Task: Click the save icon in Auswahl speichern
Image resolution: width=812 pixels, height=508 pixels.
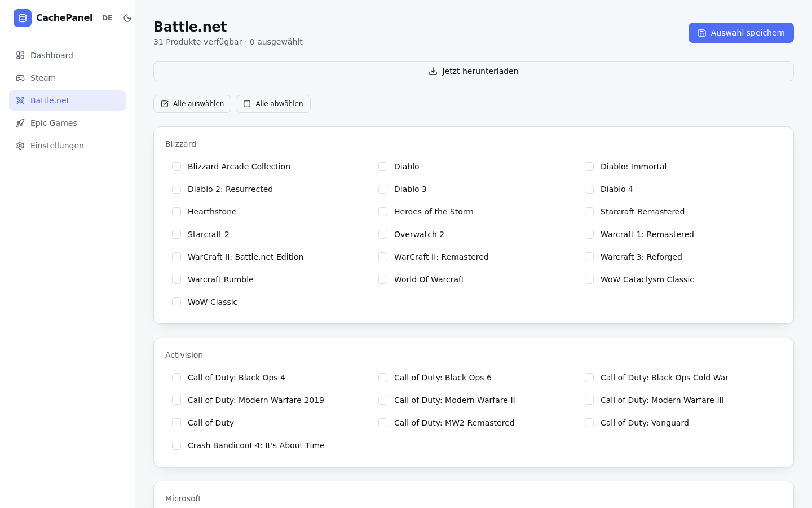Action: point(702,33)
